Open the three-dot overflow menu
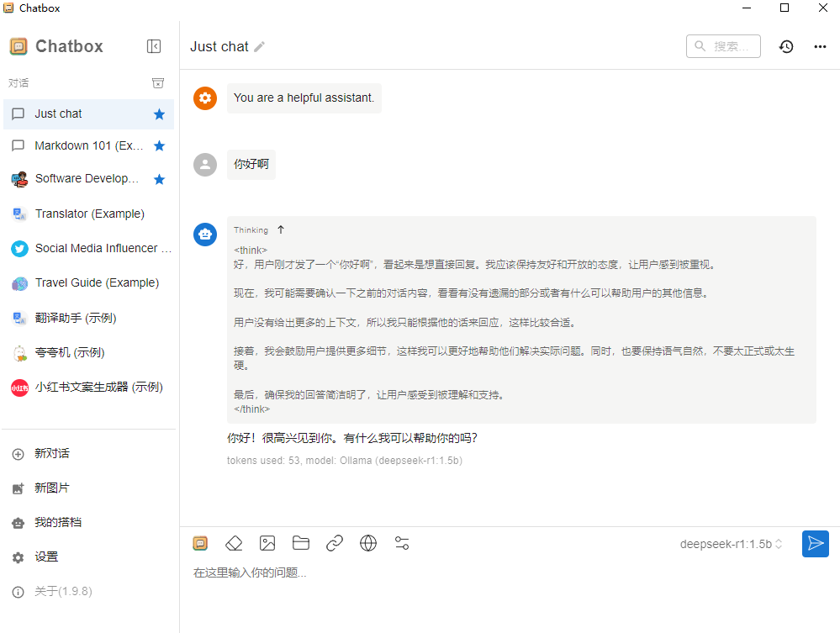The height and width of the screenshot is (633, 840). coord(820,46)
